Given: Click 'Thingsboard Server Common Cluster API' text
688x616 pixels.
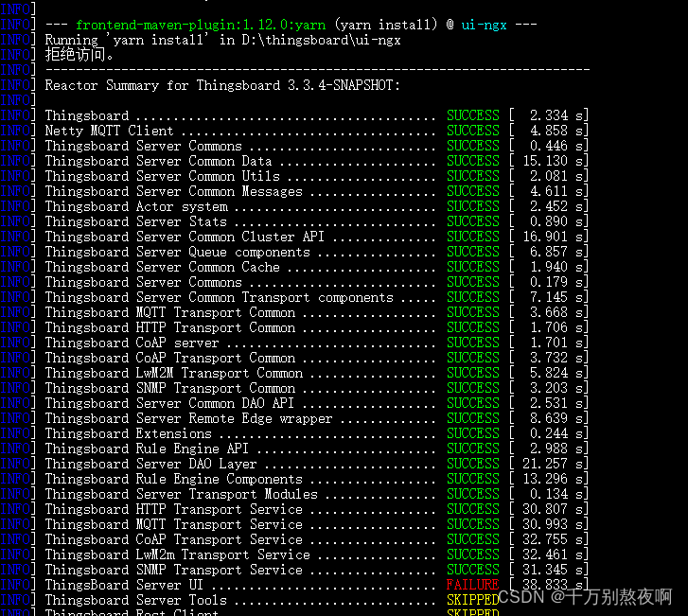Looking at the screenshot, I should (x=185, y=237).
